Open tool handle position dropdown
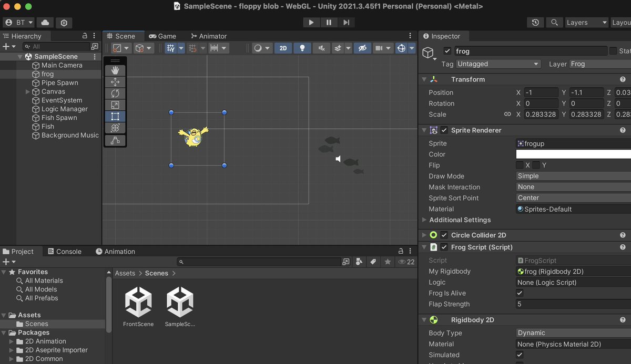The image size is (631, 364). pos(120,48)
